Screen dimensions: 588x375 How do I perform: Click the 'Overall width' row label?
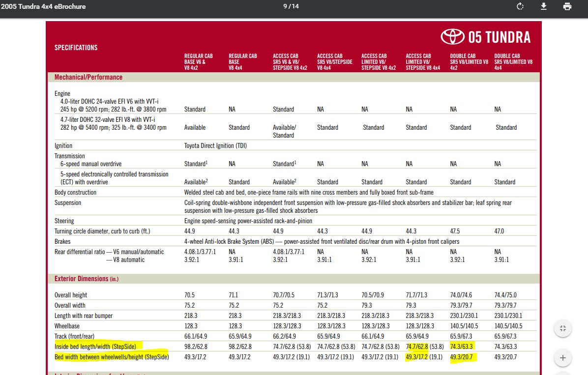coord(70,306)
